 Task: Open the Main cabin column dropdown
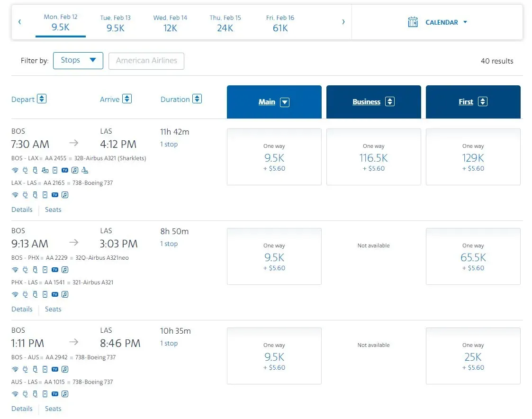click(284, 102)
